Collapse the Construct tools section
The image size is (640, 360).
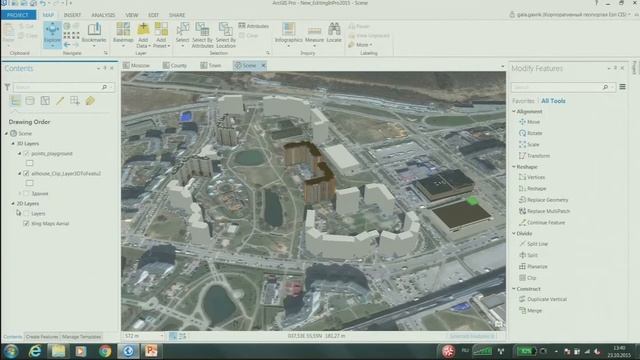[x=514, y=289]
